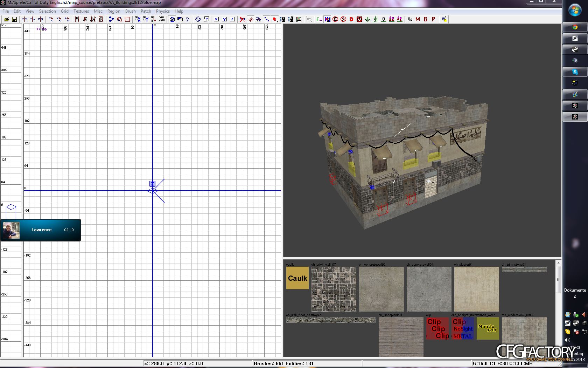Click the underlined 0 toolbar icon
The width and height of the screenshot is (588, 368).
point(384,19)
